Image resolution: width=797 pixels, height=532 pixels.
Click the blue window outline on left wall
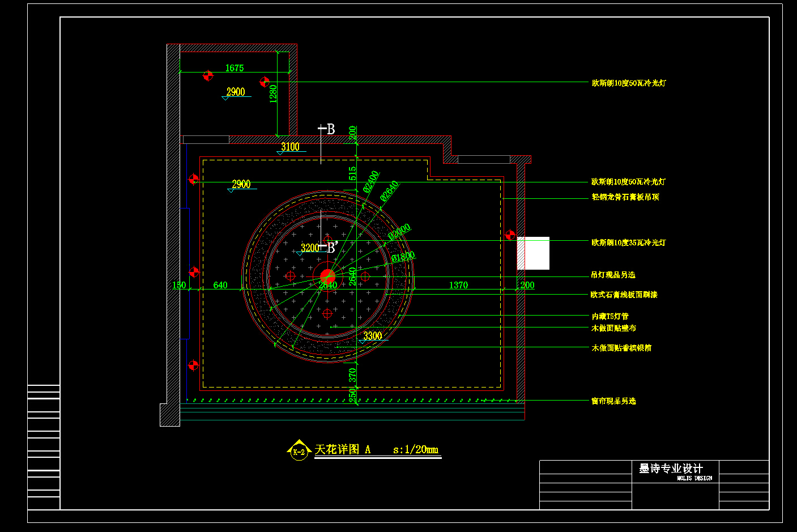coord(185,274)
